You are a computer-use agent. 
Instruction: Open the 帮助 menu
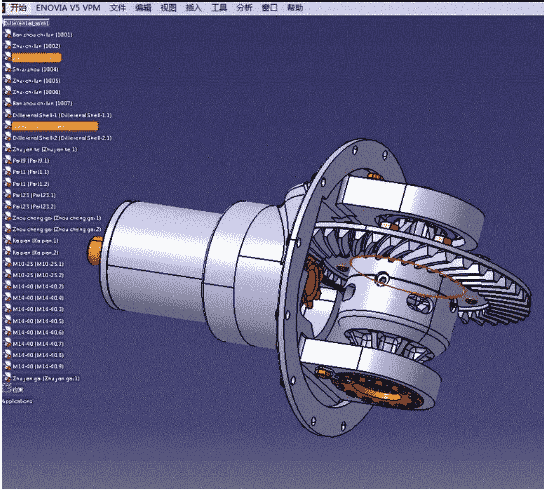click(x=295, y=8)
